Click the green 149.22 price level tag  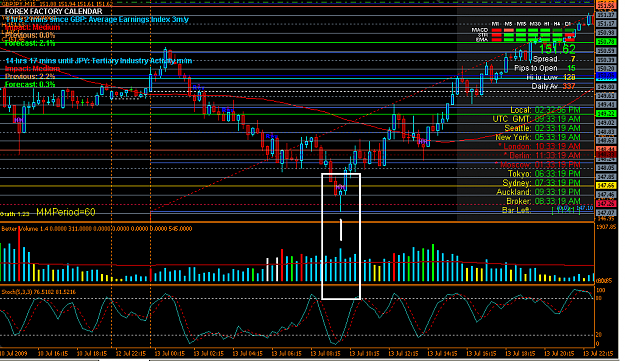coord(605,114)
